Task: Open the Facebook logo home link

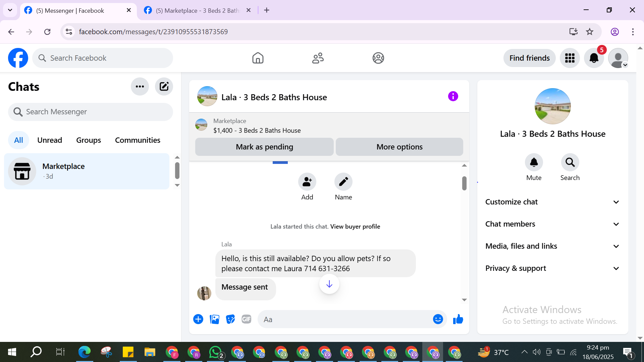Action: pos(18,58)
